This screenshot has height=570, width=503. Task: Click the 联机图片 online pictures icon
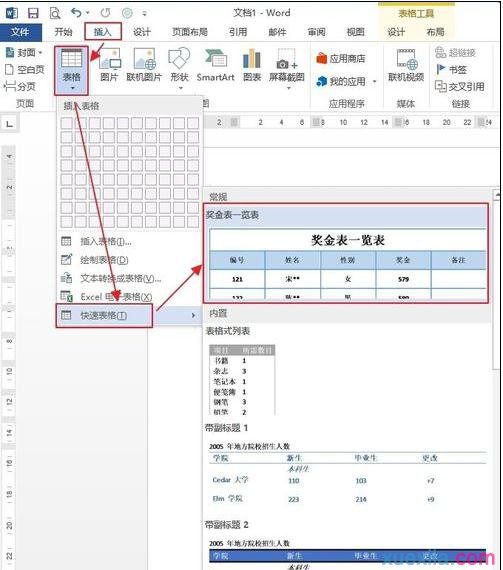144,66
